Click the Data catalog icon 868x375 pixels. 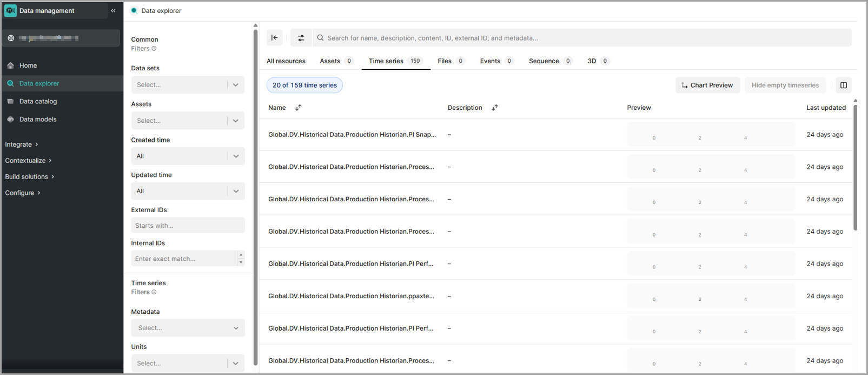(x=10, y=101)
